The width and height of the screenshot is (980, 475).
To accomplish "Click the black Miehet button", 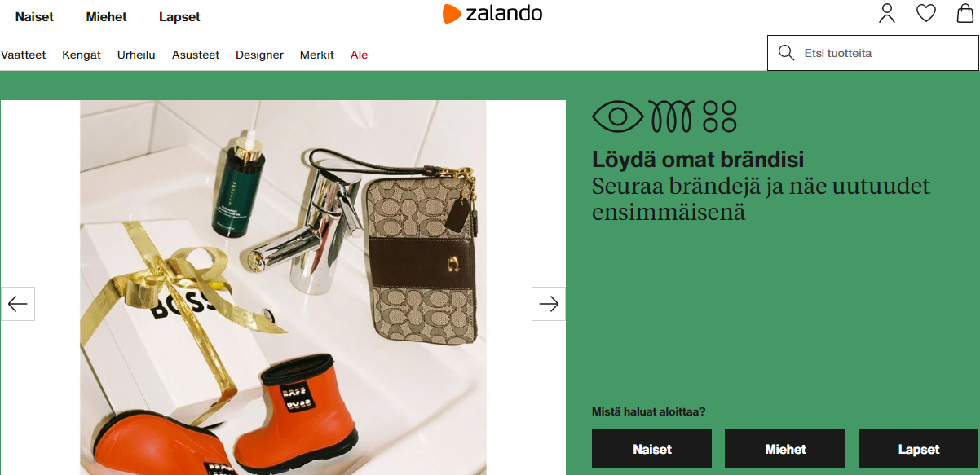I will tap(785, 449).
